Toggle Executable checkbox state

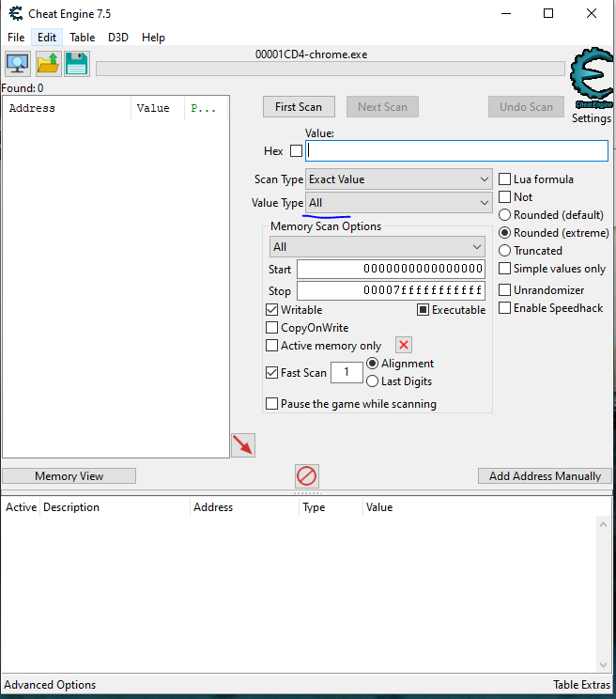[x=423, y=310]
